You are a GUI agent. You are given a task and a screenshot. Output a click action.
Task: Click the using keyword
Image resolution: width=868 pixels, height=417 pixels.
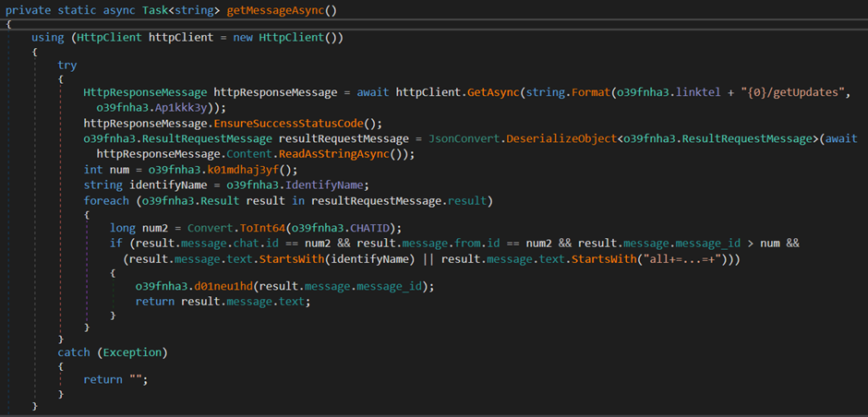47,37
